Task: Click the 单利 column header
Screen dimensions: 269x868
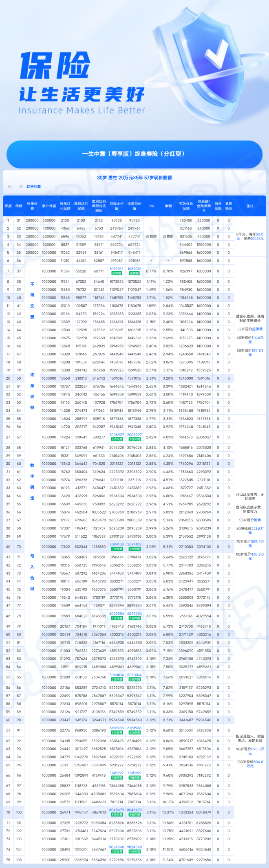Action: pos(168,206)
